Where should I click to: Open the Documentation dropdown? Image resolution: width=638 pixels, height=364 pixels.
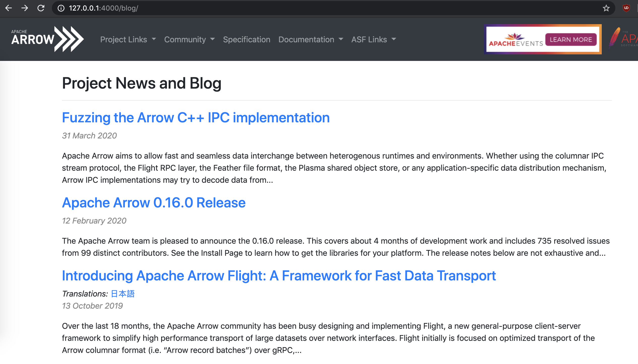tap(310, 40)
